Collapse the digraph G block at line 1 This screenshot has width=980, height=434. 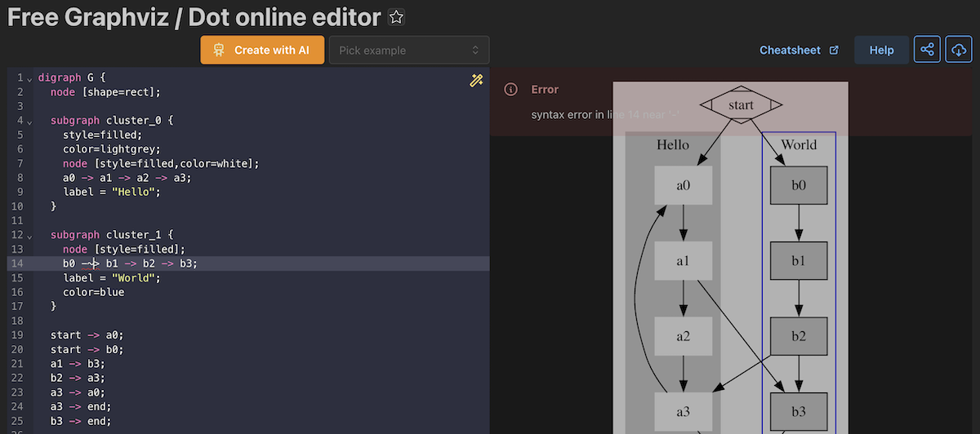(x=29, y=78)
